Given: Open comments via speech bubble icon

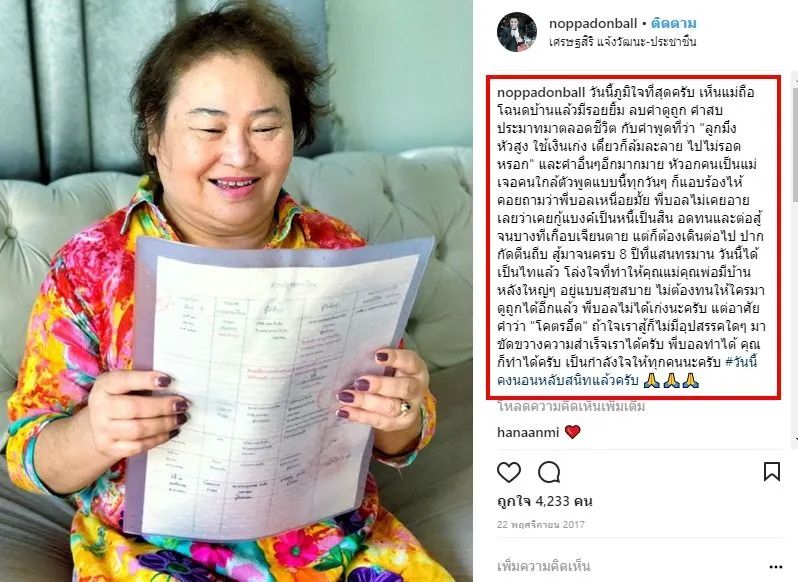Looking at the screenshot, I should tap(549, 473).
